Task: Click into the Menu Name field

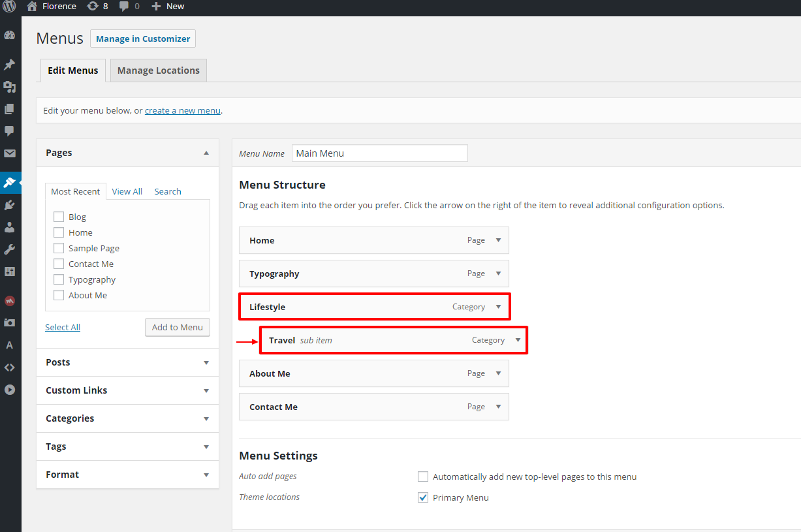Action: (x=380, y=153)
